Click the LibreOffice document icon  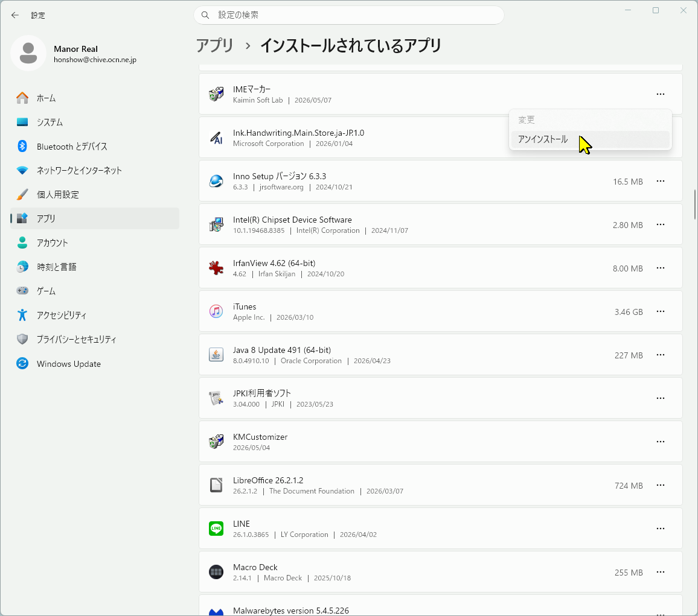click(216, 485)
